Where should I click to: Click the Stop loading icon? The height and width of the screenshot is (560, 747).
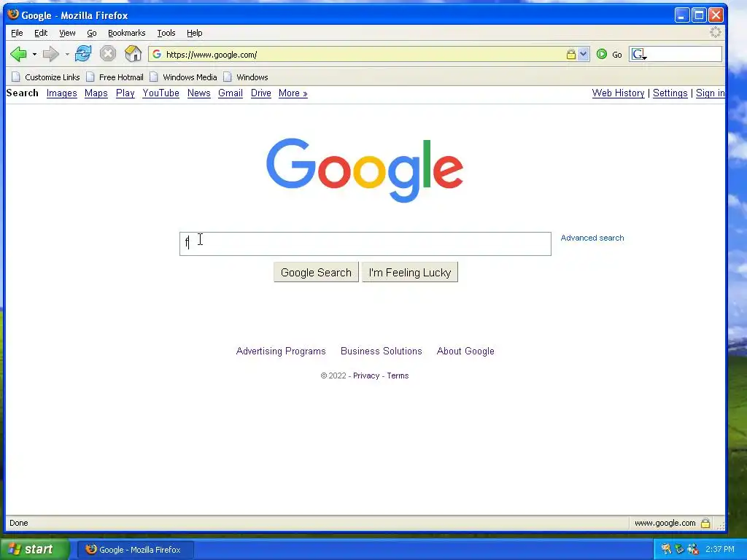(x=108, y=54)
